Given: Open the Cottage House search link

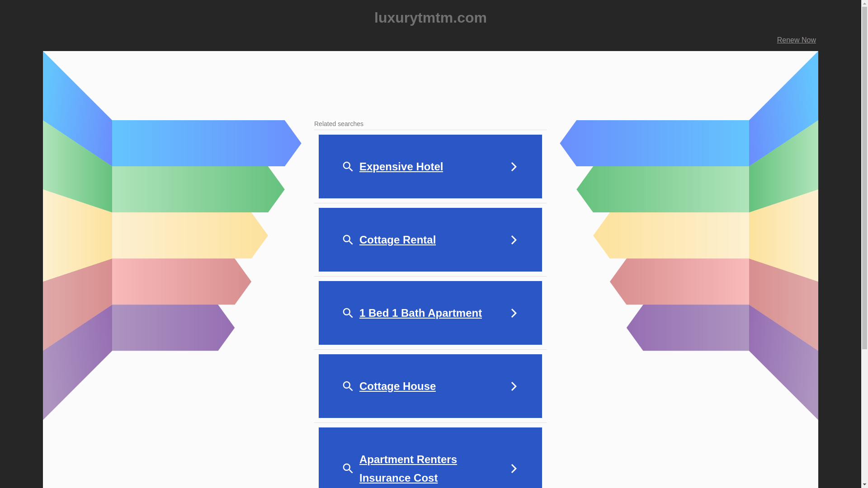Looking at the screenshot, I should 397,386.
